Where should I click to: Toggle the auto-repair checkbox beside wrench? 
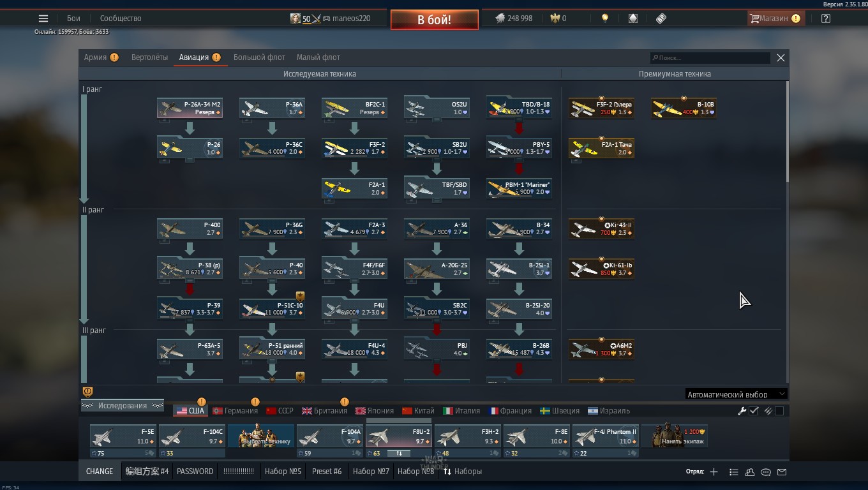pos(754,411)
